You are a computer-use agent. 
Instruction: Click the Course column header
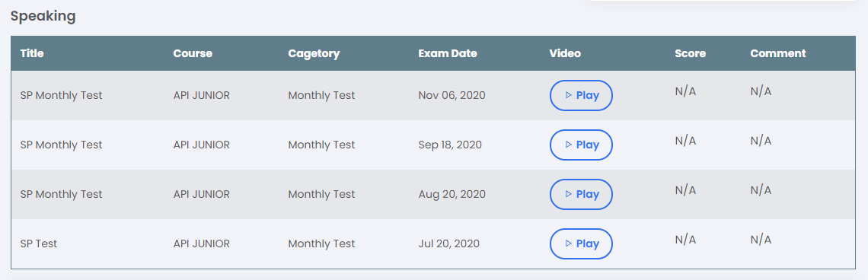193,54
